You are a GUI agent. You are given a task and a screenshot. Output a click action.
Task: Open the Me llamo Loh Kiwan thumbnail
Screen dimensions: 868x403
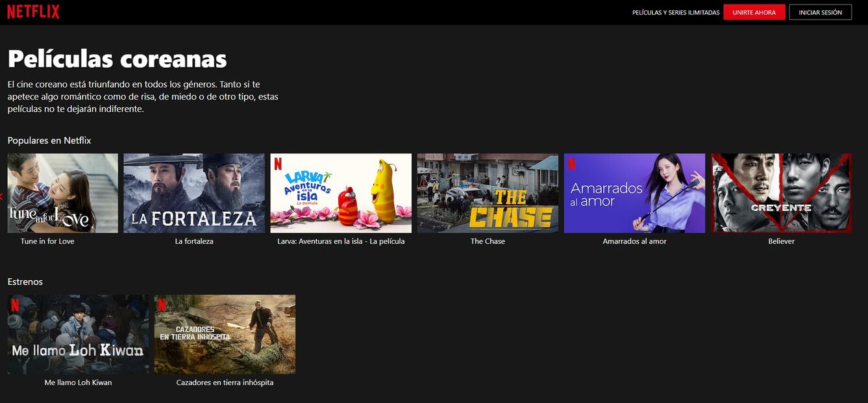78,334
